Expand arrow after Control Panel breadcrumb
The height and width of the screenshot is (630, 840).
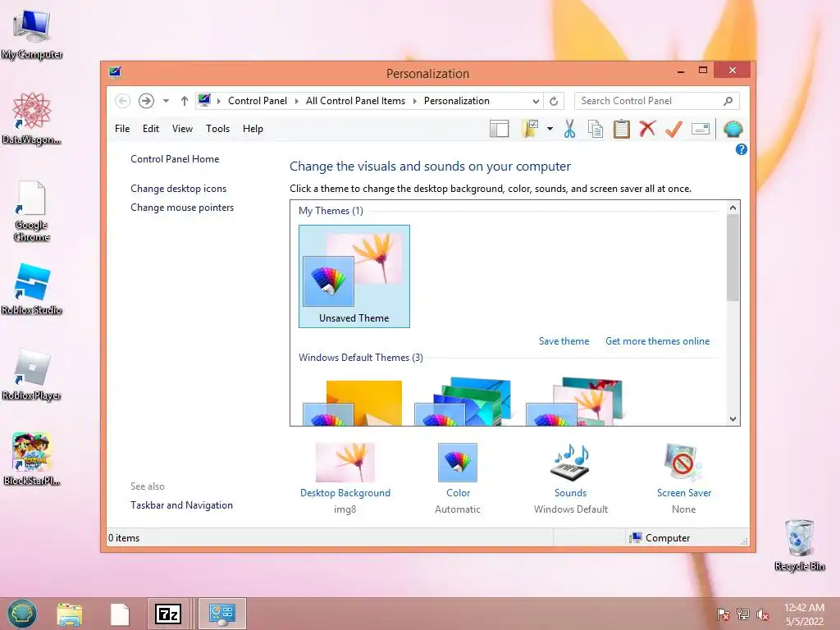tap(296, 101)
